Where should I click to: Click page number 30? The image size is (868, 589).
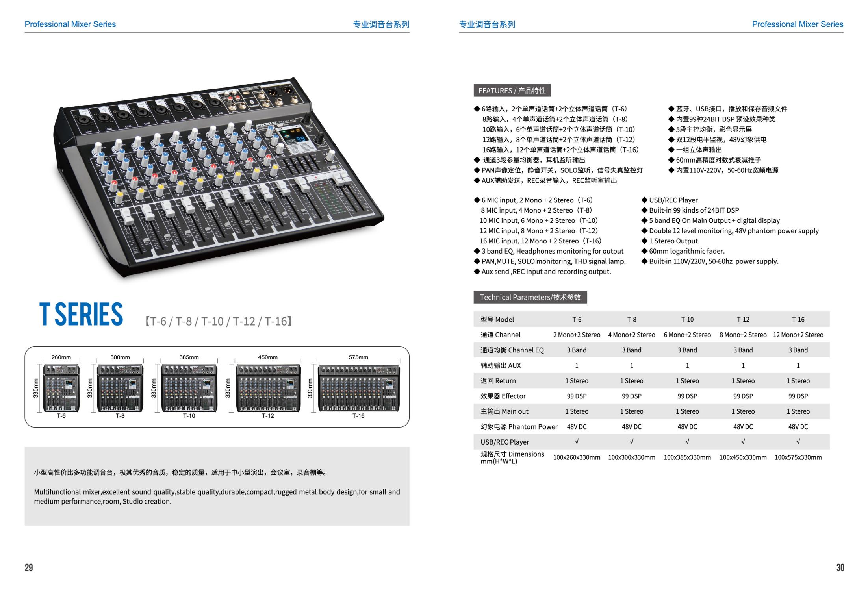point(840,567)
